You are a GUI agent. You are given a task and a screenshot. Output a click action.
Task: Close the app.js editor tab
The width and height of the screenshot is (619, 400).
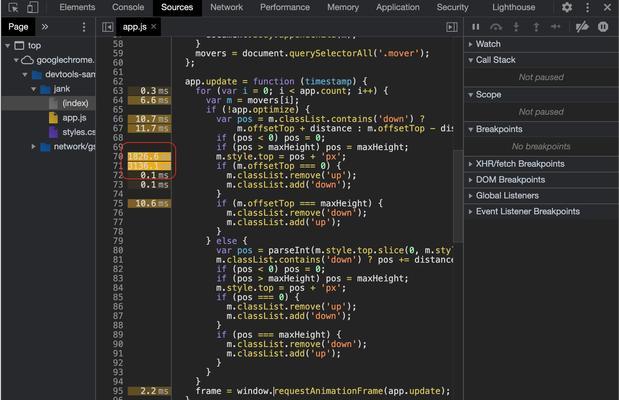[154, 26]
